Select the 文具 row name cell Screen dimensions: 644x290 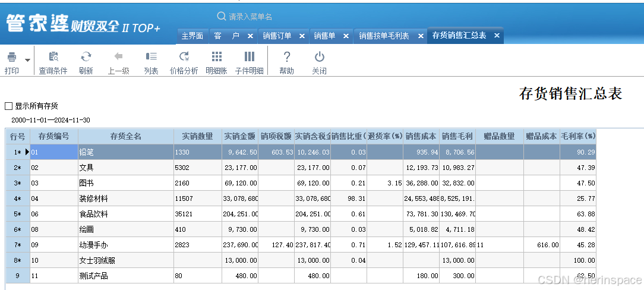pyautogui.click(x=126, y=168)
